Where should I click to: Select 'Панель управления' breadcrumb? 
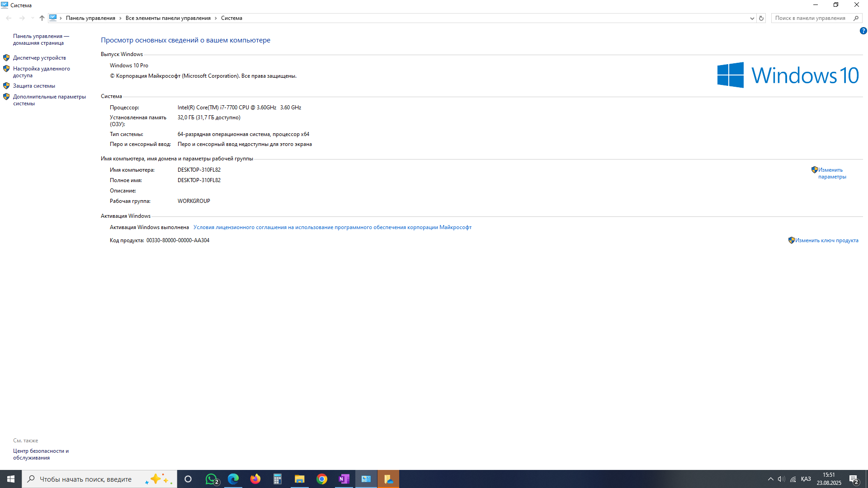(90, 18)
